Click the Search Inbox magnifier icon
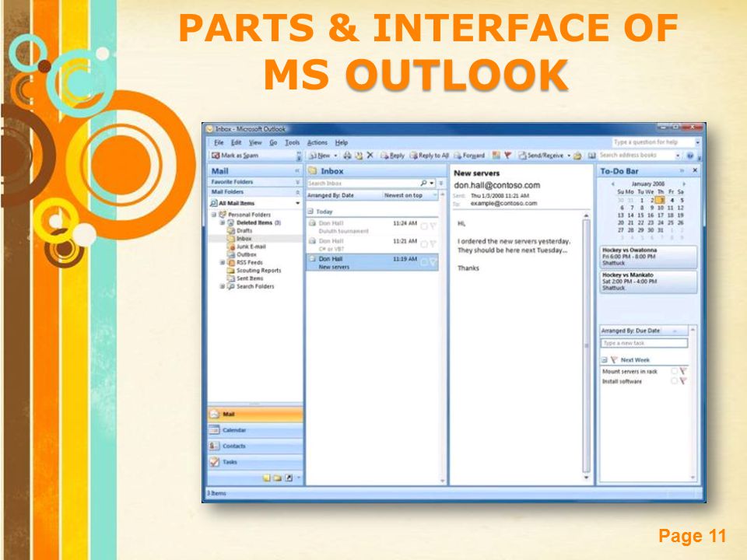Screen dimensions: 747x560 (x=423, y=183)
